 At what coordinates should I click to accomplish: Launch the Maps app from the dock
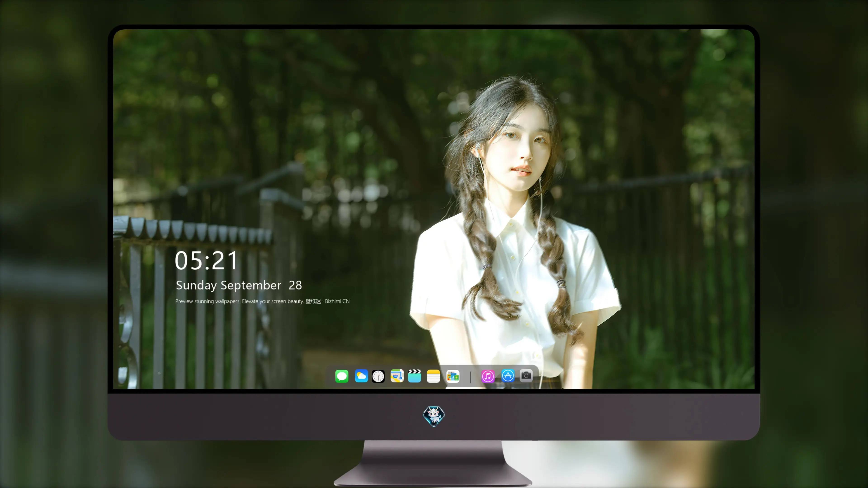pos(397,376)
